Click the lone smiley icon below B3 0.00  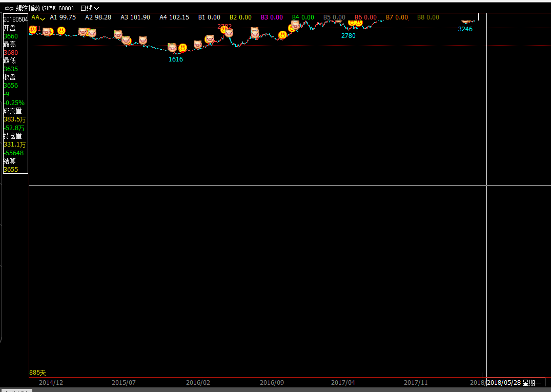282,35
